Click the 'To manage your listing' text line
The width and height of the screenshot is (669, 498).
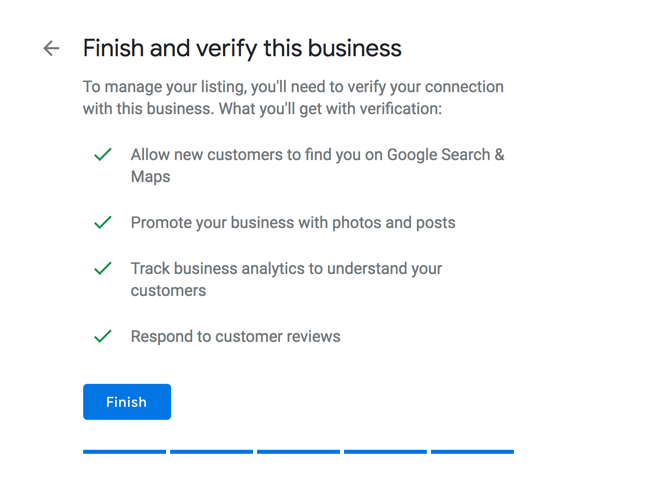click(x=294, y=87)
